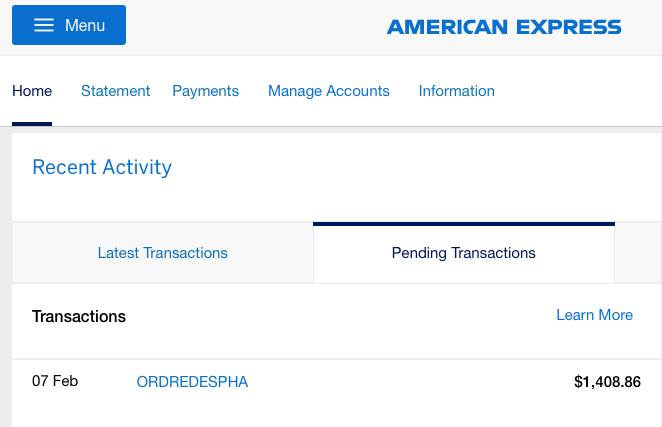The image size is (662, 427).
Task: Open the Learn More link
Action: point(594,315)
